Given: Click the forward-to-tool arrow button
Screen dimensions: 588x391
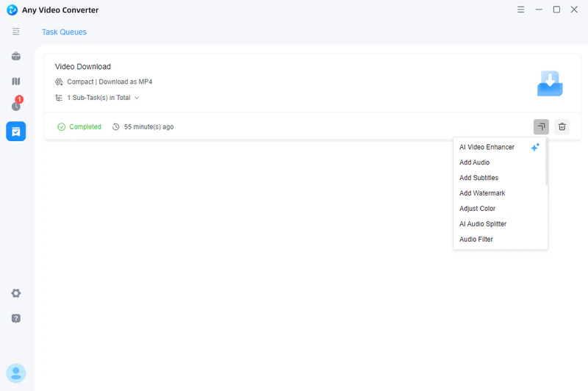Looking at the screenshot, I should (x=541, y=126).
